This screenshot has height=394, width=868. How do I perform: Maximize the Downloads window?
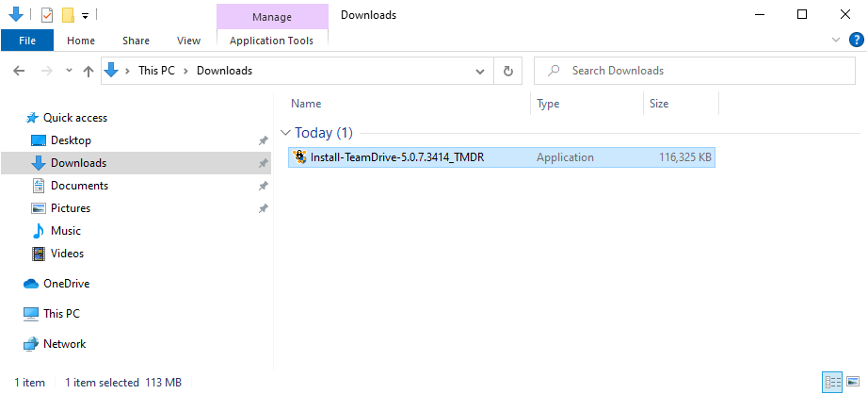pos(801,15)
